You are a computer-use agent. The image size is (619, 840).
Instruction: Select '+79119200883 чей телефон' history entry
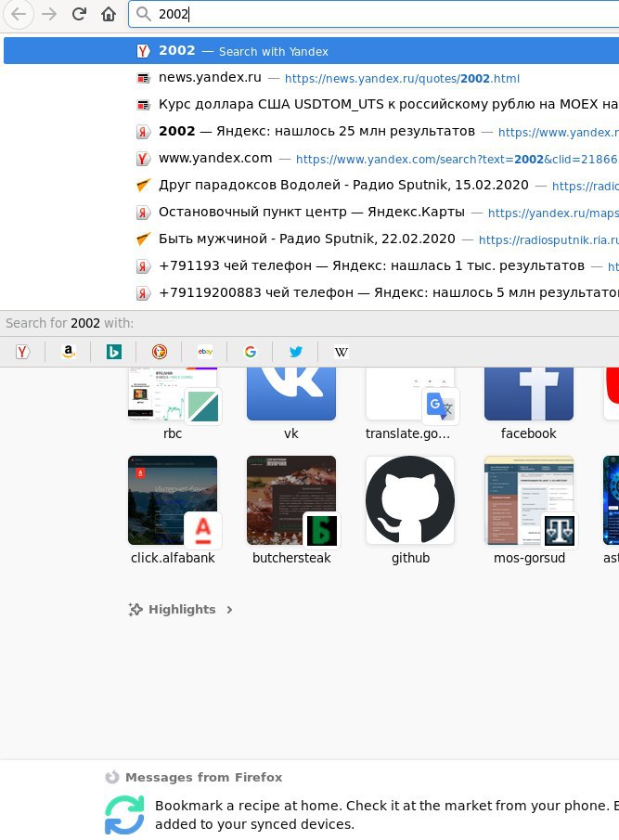(x=311, y=292)
